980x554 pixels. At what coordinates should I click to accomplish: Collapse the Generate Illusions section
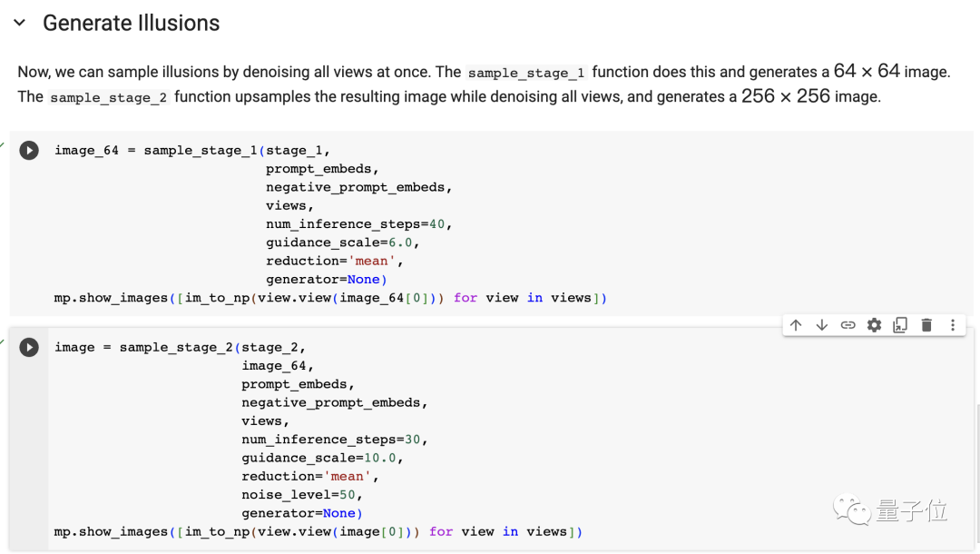[20, 23]
